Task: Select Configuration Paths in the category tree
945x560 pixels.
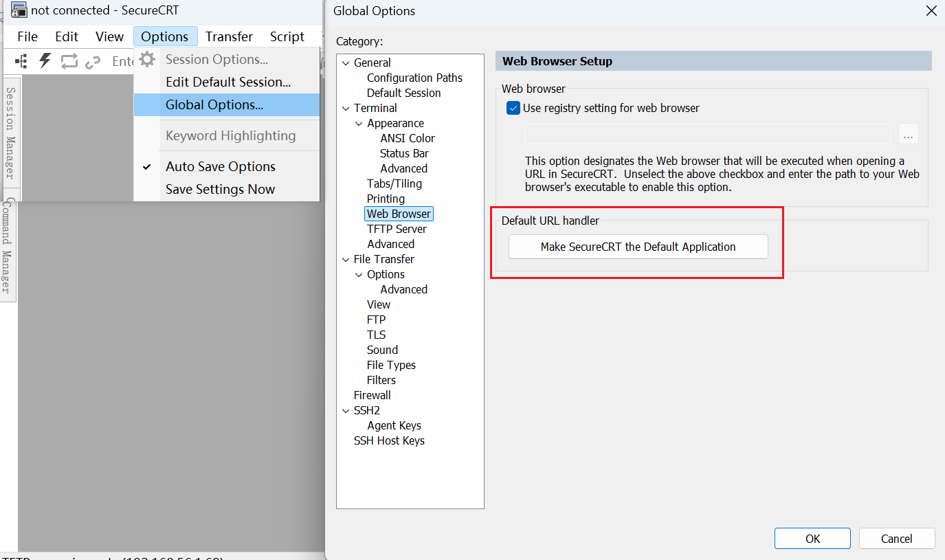Action: pos(414,78)
